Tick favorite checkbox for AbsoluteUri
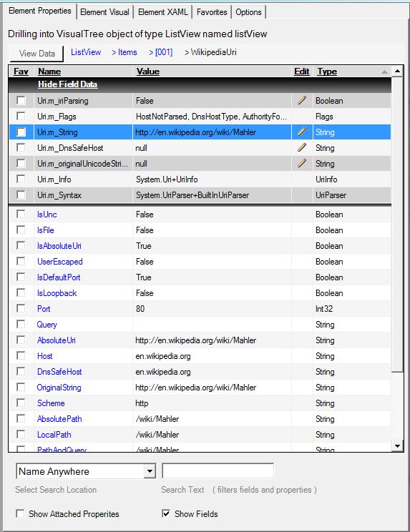The image size is (410, 532). (x=21, y=340)
